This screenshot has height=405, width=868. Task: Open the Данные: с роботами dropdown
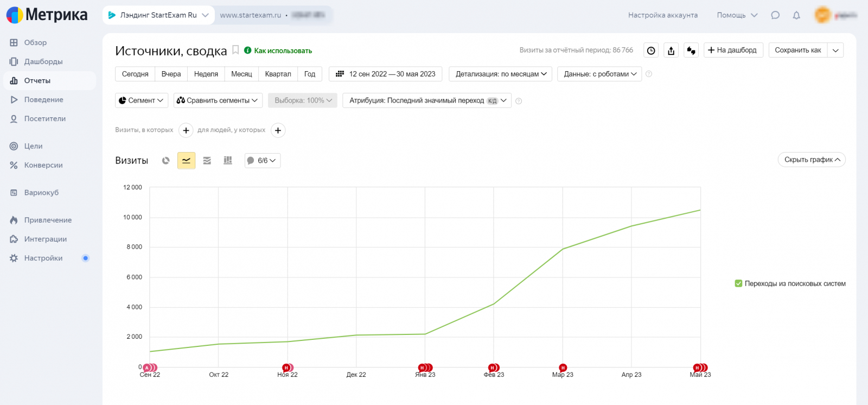599,74
